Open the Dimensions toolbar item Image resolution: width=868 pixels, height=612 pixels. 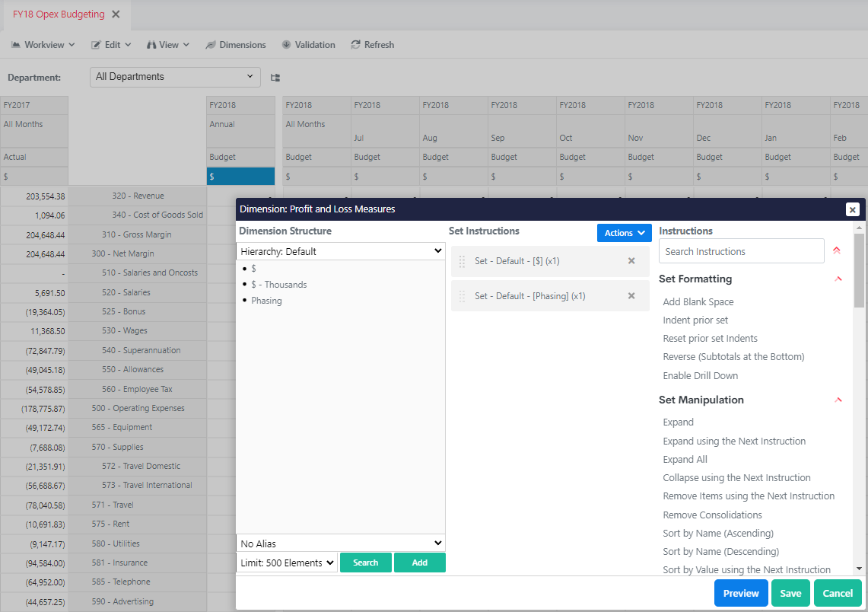coord(236,45)
